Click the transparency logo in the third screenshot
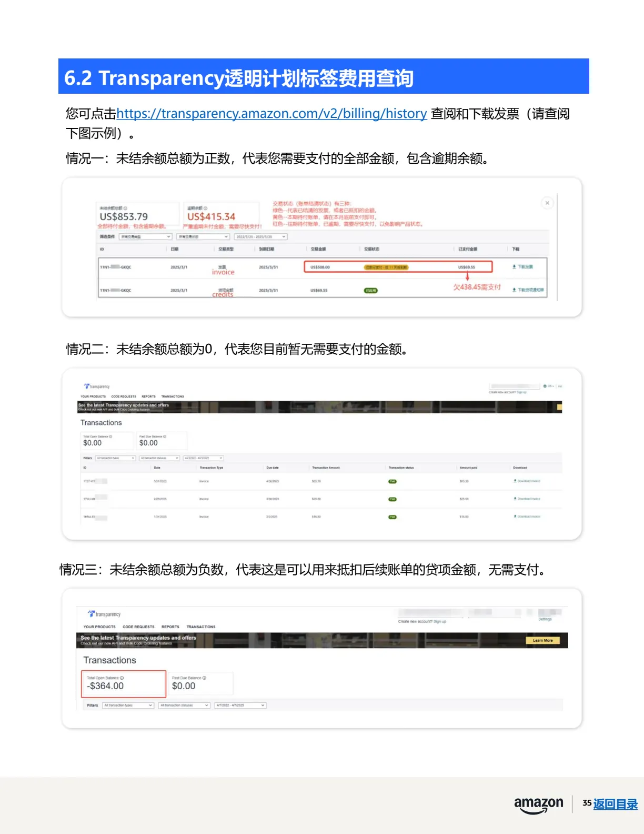The width and height of the screenshot is (644, 834). point(104,614)
